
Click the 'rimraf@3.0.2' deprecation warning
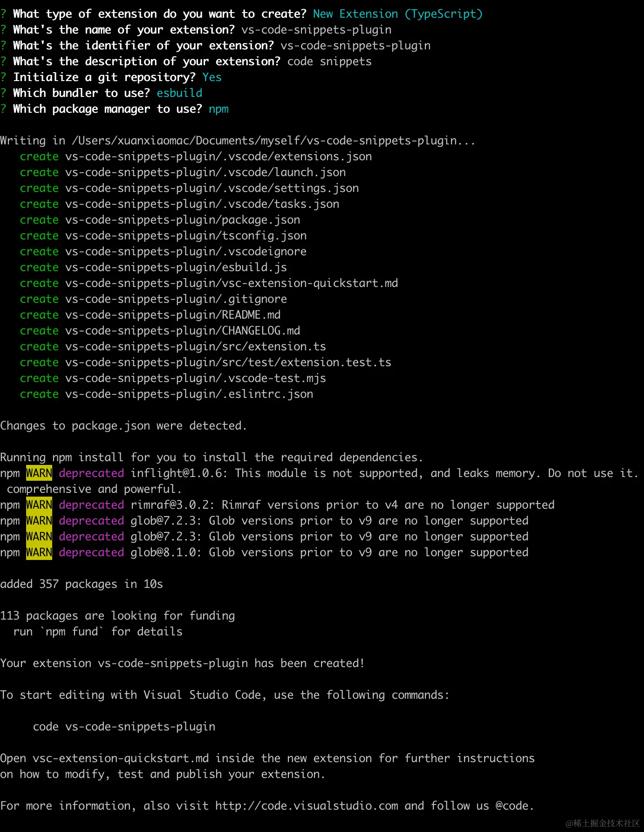277,505
